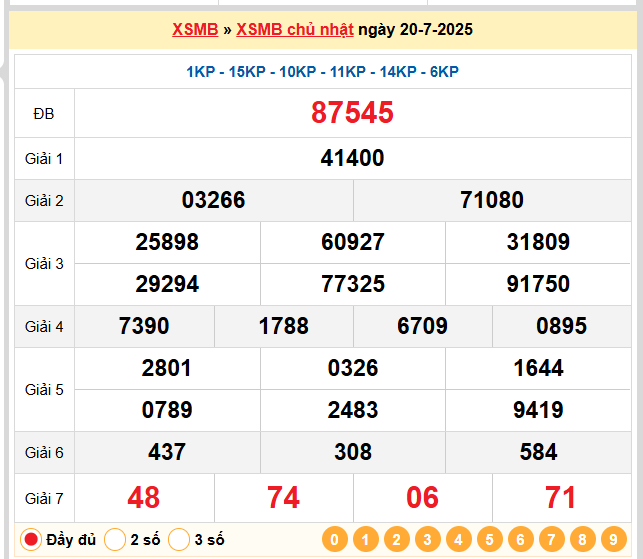The image size is (643, 559).
Task: Click the Giải 3 row label
Action: (x=44, y=264)
